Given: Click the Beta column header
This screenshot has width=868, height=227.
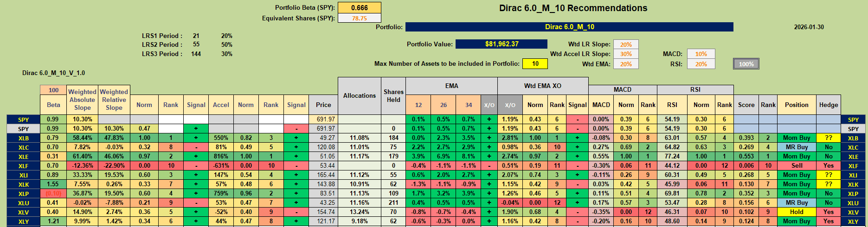Looking at the screenshot, I should 54,105.
